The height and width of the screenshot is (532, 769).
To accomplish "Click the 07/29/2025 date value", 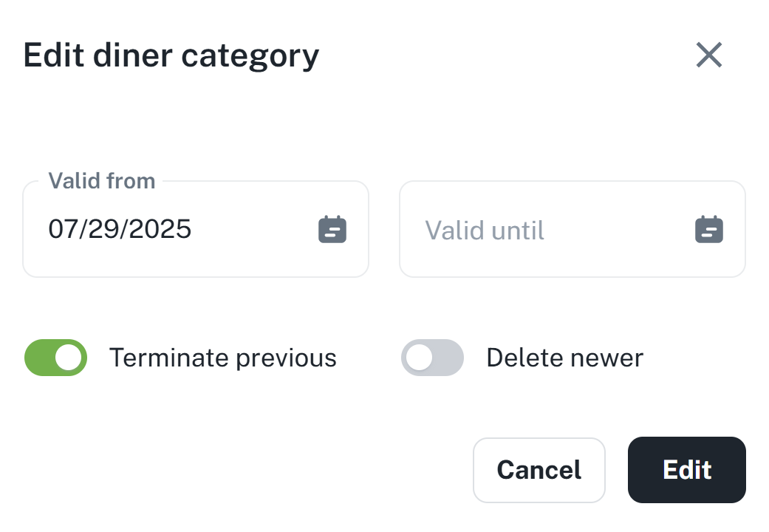I will click(x=120, y=230).
